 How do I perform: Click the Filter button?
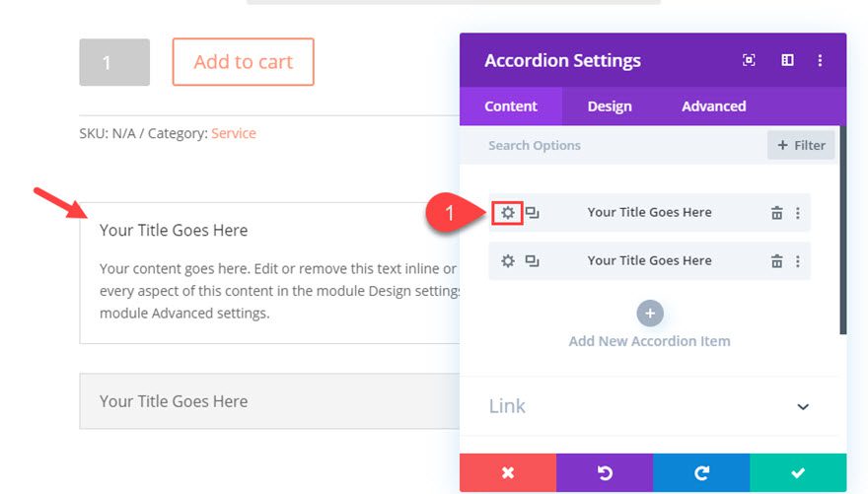tap(801, 146)
